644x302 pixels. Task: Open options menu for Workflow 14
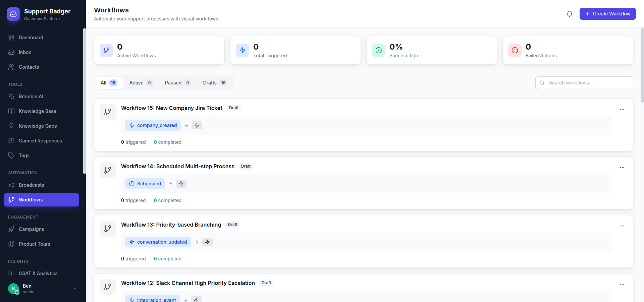click(x=622, y=168)
